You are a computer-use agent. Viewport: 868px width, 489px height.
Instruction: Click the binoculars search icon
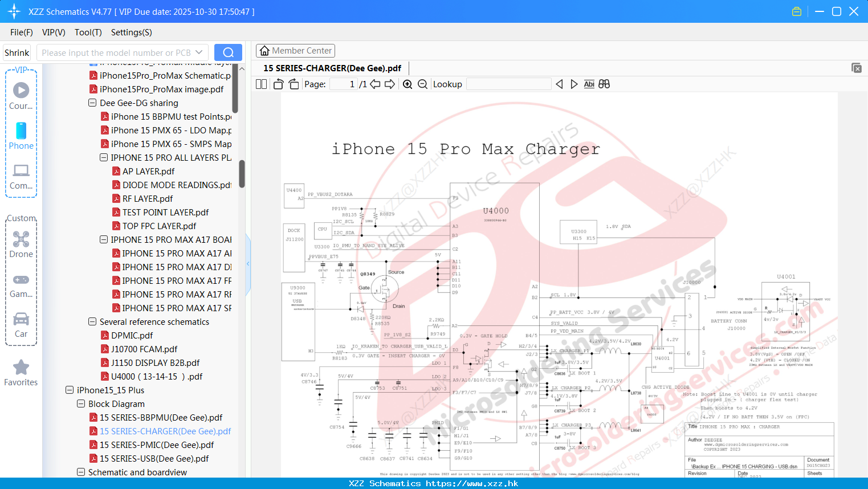point(604,84)
